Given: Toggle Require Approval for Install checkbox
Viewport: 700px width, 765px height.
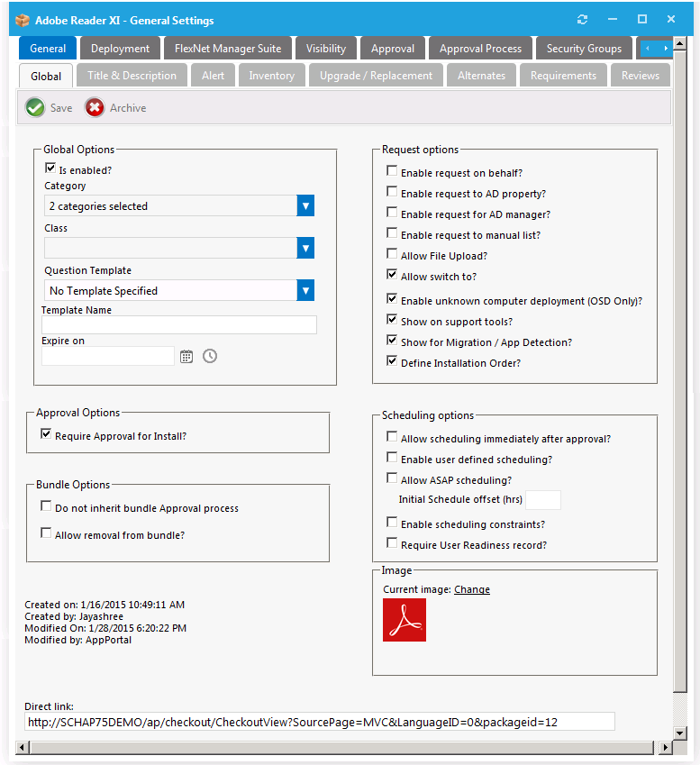Looking at the screenshot, I should [x=46, y=435].
